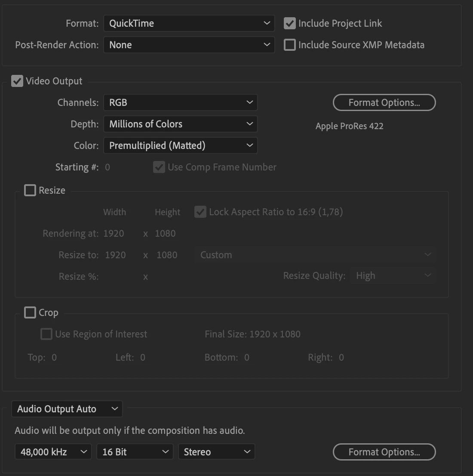
Task: Uncheck Include Project Link
Action: pos(290,23)
